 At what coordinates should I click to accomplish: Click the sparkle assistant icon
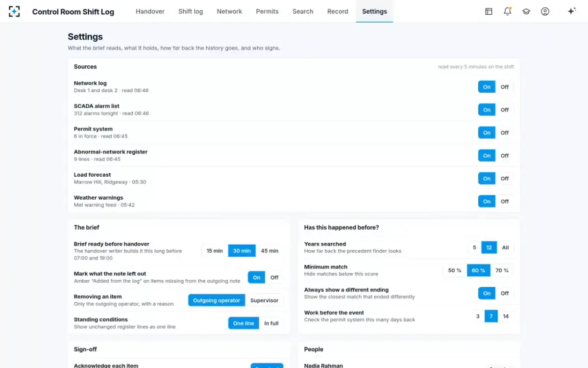click(x=571, y=11)
